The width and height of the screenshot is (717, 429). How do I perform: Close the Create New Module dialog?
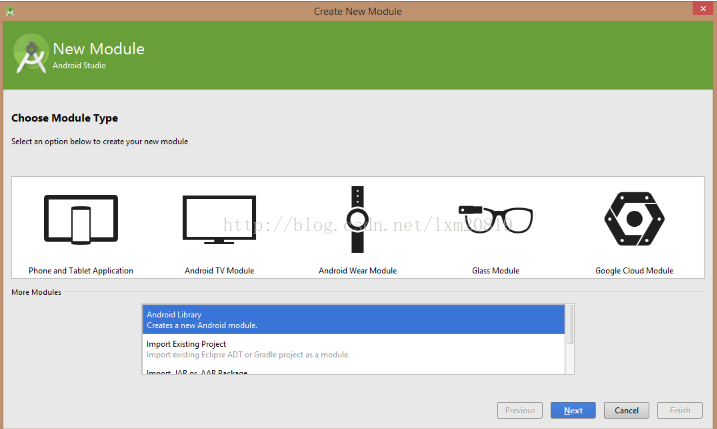pos(703,9)
